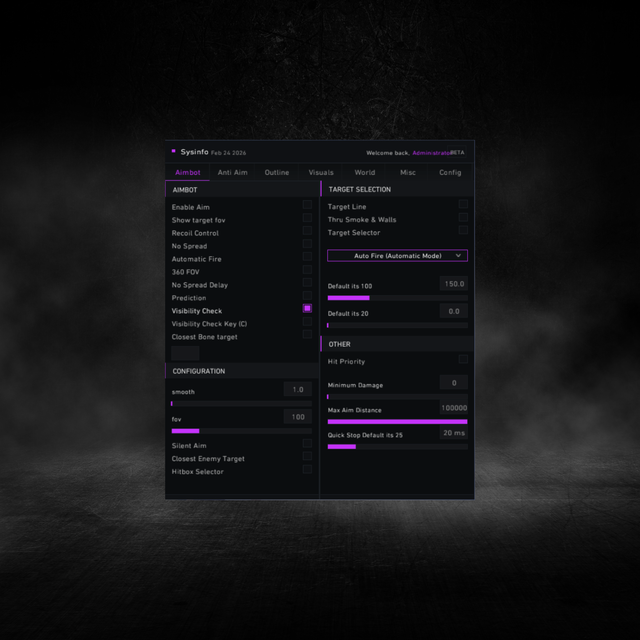
Task: Tick the Hit Priority checkbox
Action: point(463,359)
